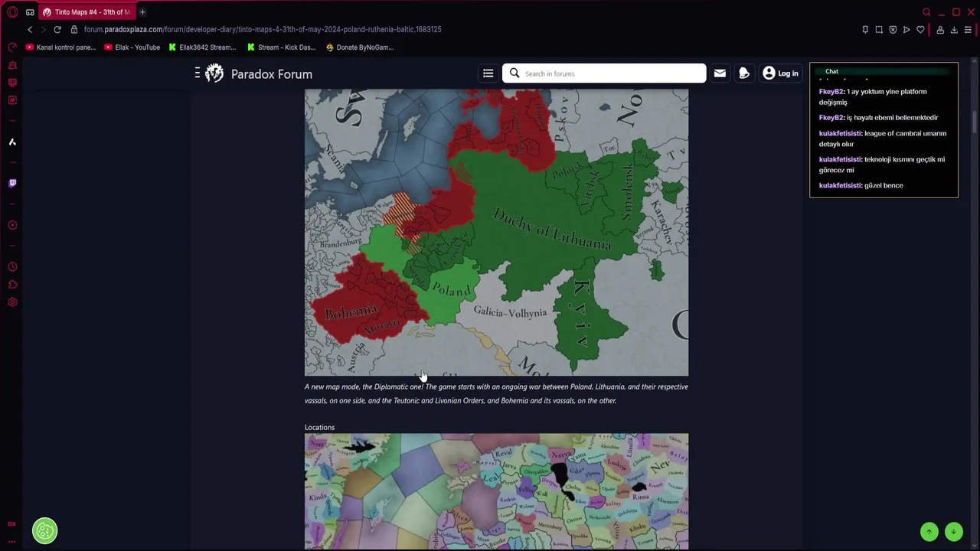
Task: Open the forum list menu button
Action: click(488, 73)
